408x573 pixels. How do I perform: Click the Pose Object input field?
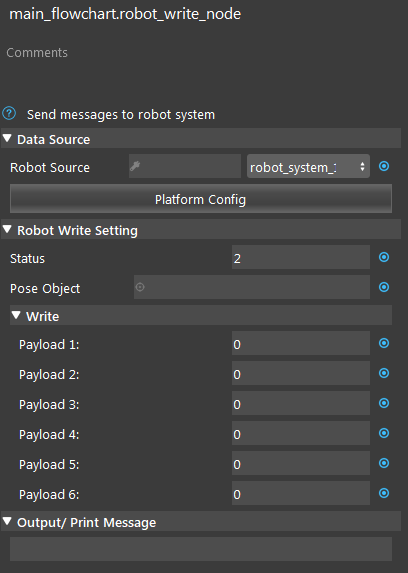pos(252,287)
